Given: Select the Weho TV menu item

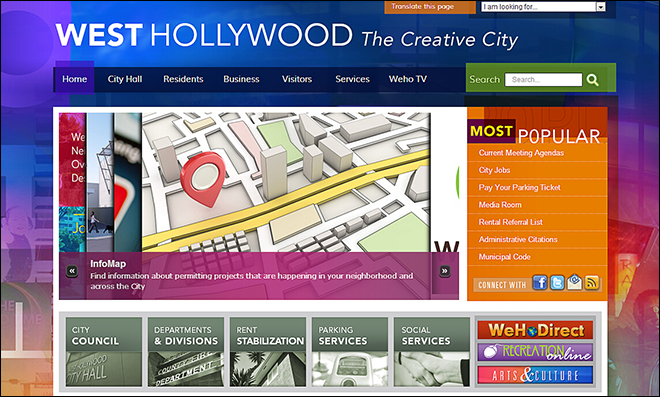Looking at the screenshot, I should tap(407, 79).
